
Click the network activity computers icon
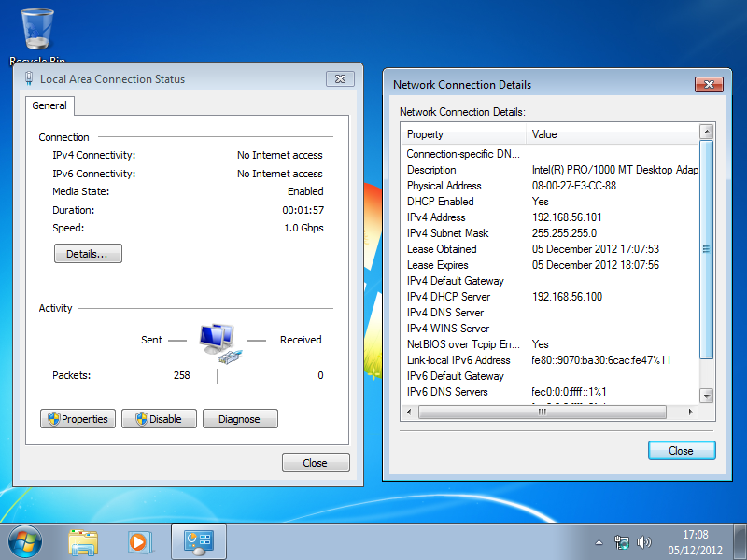tap(218, 342)
